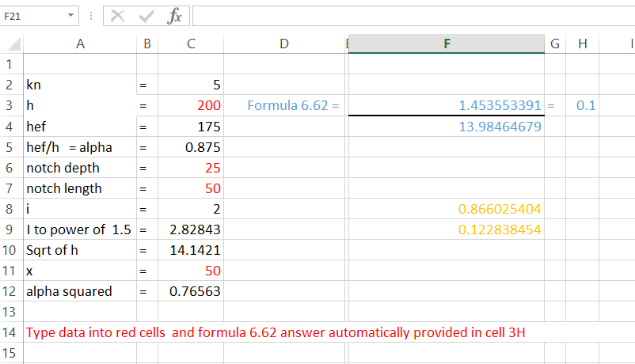Select column A header

pos(80,44)
